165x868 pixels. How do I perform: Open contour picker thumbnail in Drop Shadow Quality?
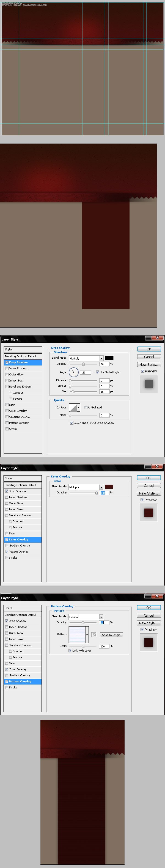click(x=73, y=407)
